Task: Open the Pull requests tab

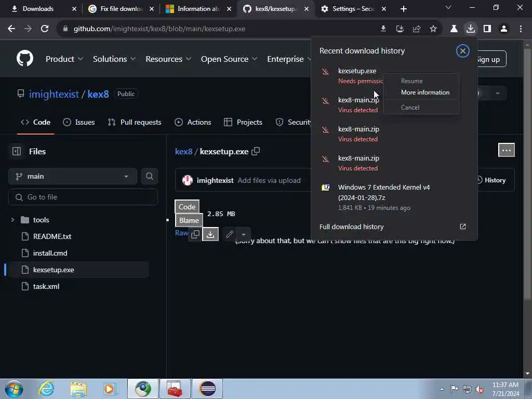Action: (135, 122)
